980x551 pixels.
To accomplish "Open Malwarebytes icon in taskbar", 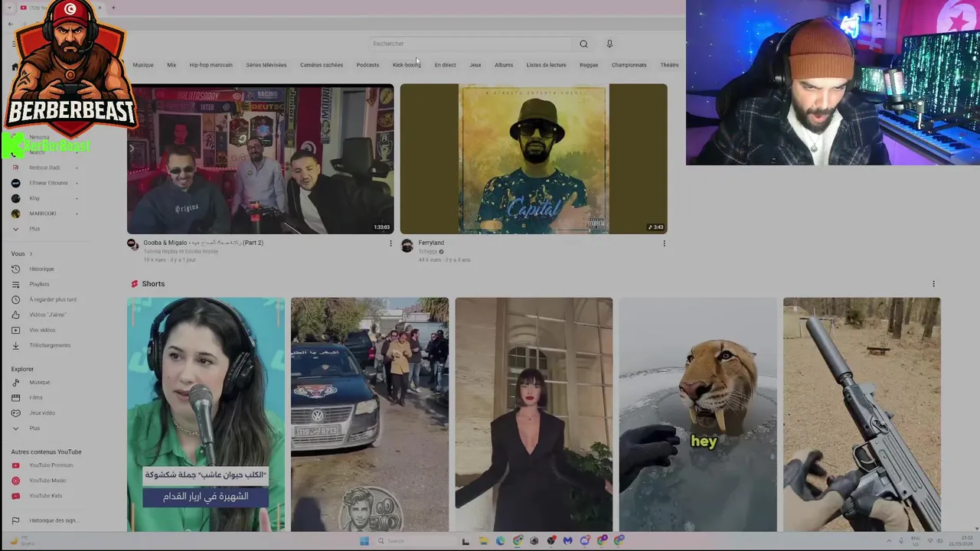I will click(x=567, y=541).
